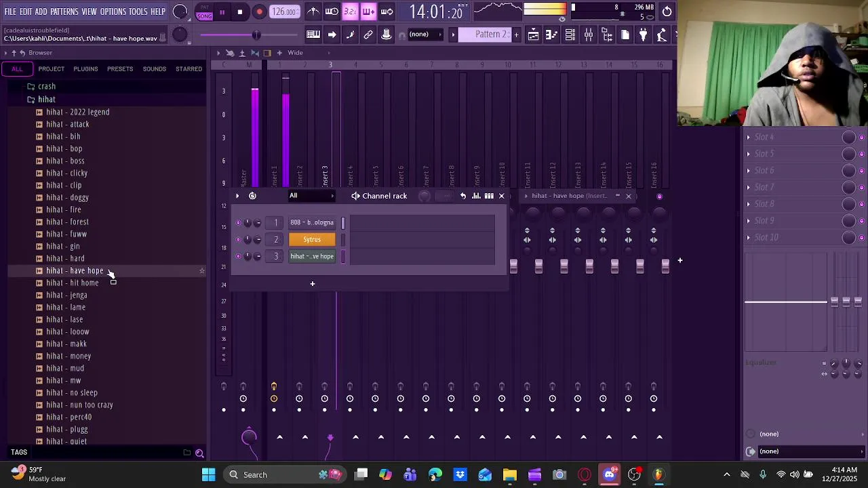
Task: Click the Channel rack swing loop icon
Action: coord(252,196)
